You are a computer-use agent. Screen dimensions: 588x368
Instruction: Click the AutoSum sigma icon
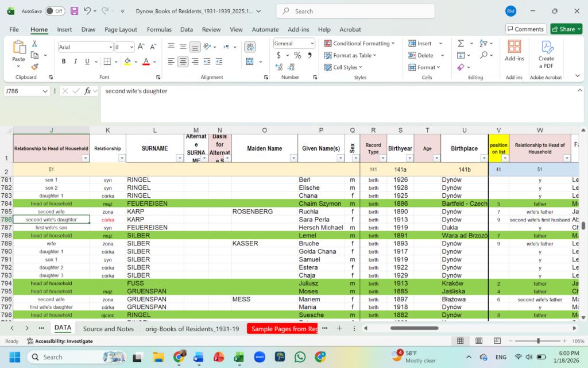tap(461, 43)
